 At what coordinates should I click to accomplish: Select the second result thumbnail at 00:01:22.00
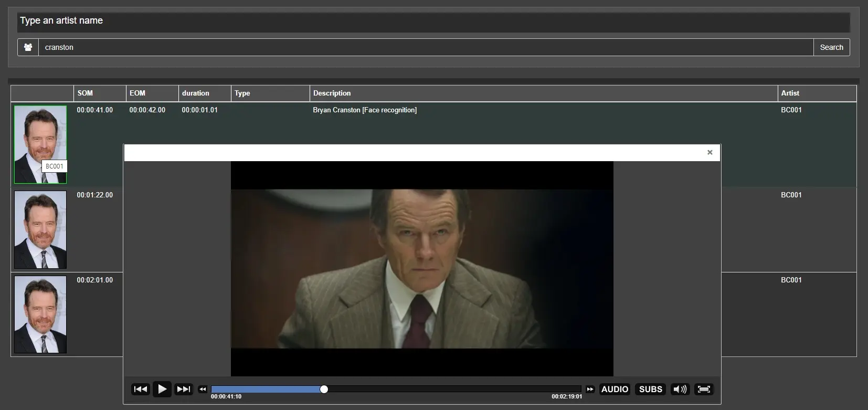tap(40, 229)
